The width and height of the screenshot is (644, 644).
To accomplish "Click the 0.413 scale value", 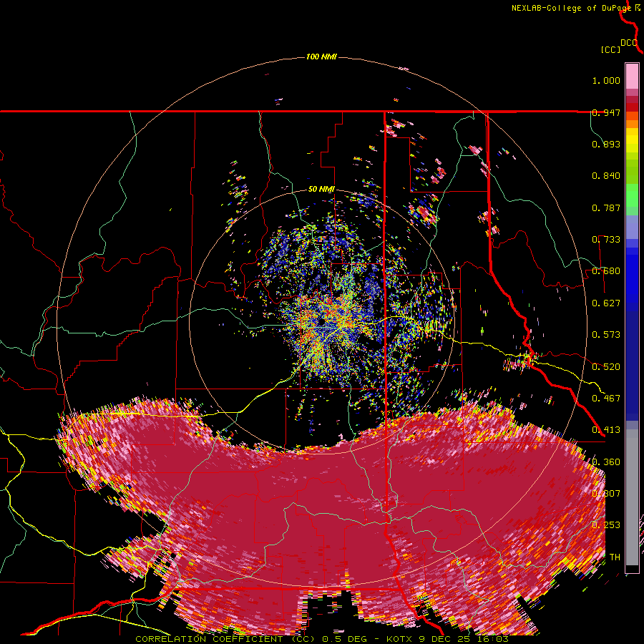I will pyautogui.click(x=606, y=430).
